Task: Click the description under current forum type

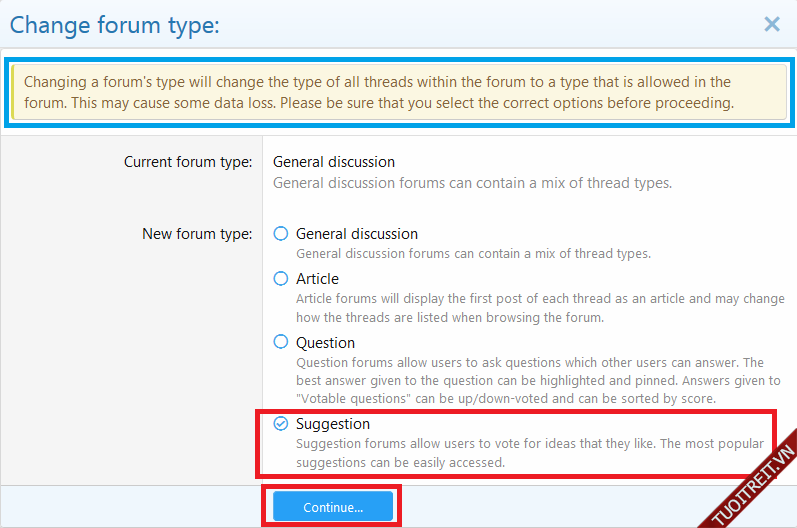Action: [x=472, y=183]
